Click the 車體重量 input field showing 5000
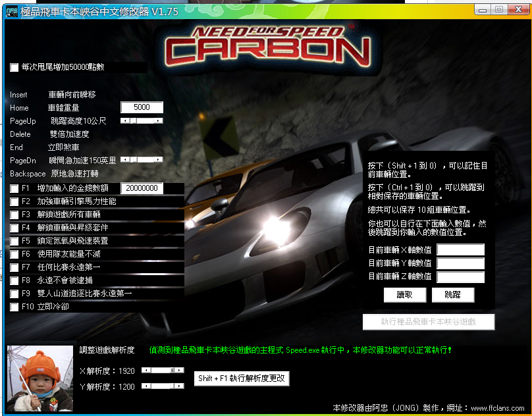 tap(142, 107)
